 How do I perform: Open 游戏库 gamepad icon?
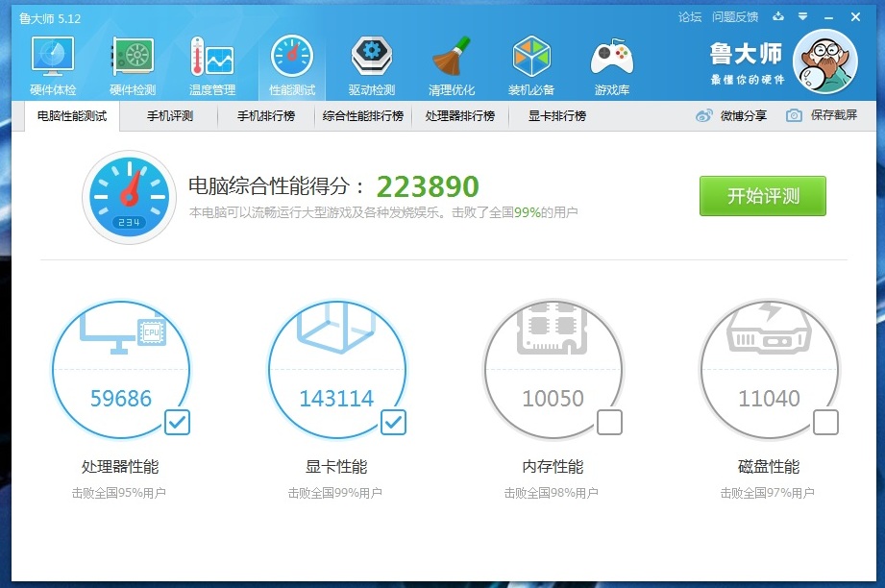[612, 65]
